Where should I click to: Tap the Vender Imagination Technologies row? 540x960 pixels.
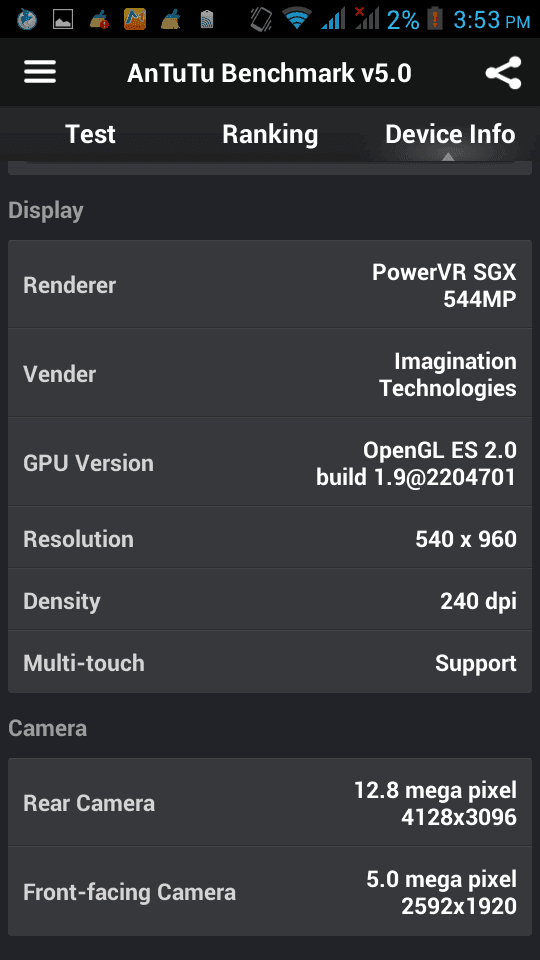point(270,373)
